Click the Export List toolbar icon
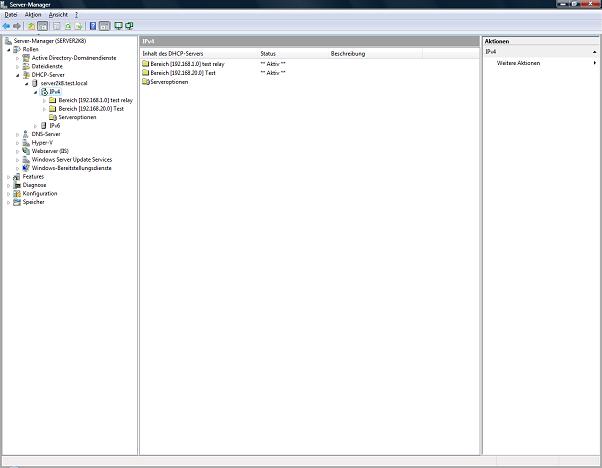 tap(79, 26)
